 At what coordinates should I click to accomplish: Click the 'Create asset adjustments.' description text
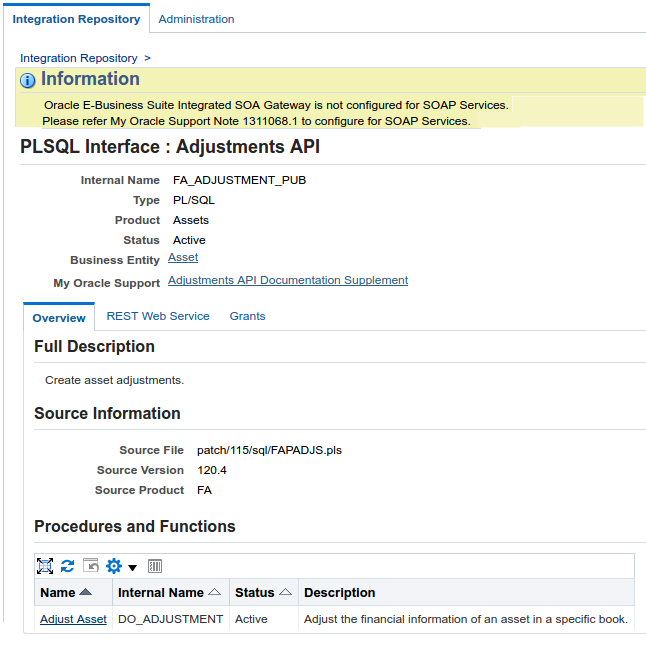(114, 380)
